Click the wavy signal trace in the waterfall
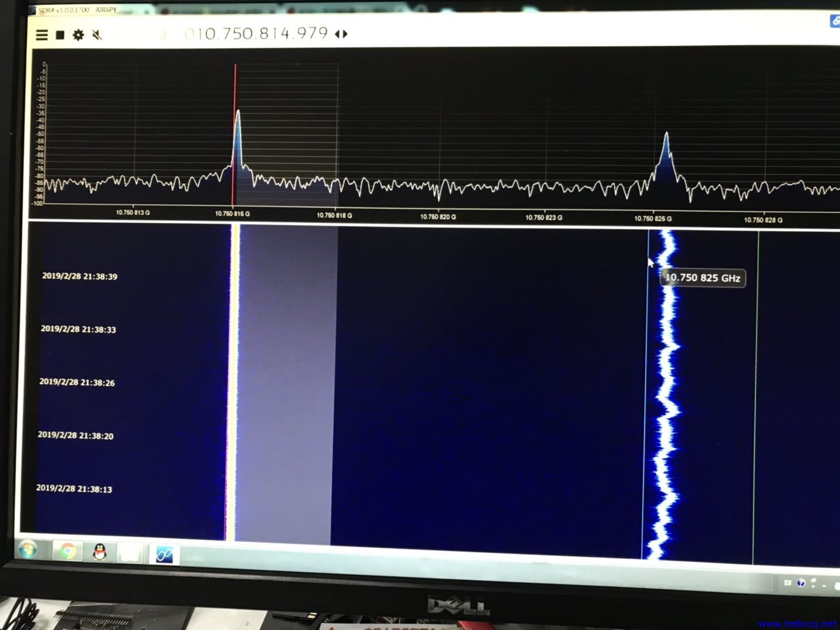This screenshot has height=630, width=840. pos(666,394)
